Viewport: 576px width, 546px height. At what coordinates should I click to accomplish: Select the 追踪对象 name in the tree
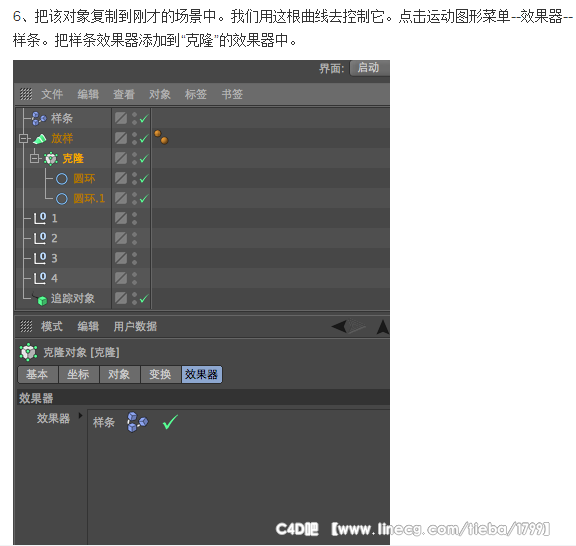click(x=73, y=298)
